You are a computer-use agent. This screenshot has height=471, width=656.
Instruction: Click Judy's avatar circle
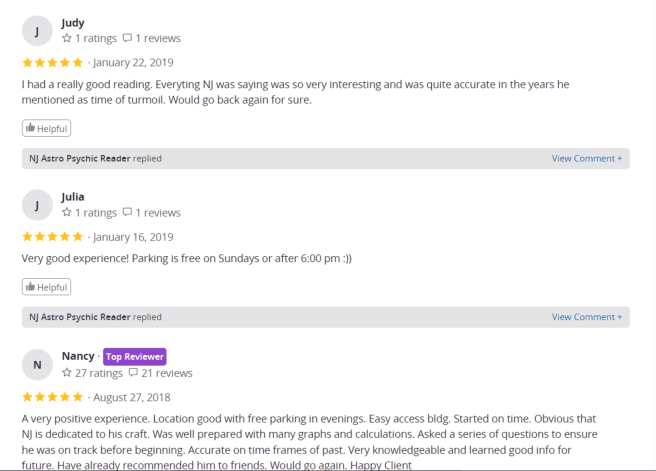37,31
